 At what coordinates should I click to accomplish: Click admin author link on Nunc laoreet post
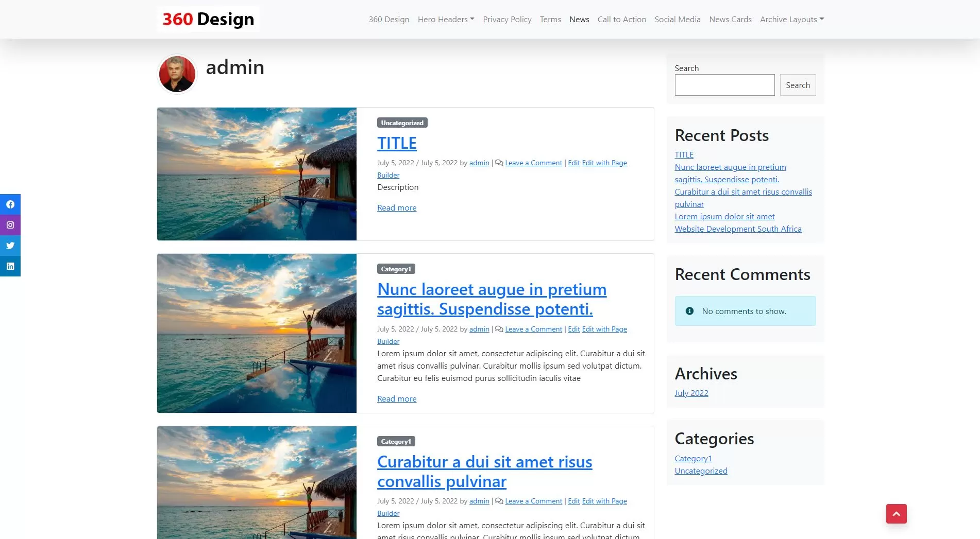pos(479,329)
